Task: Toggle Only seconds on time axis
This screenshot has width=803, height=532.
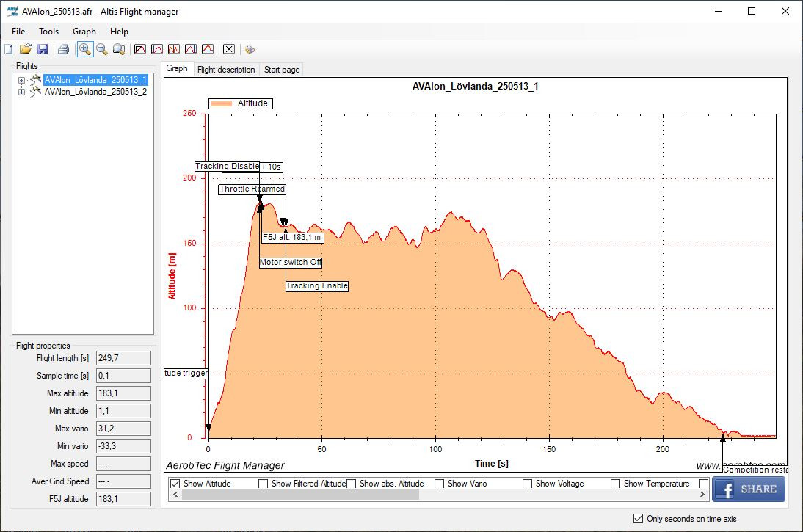Action: [638, 519]
